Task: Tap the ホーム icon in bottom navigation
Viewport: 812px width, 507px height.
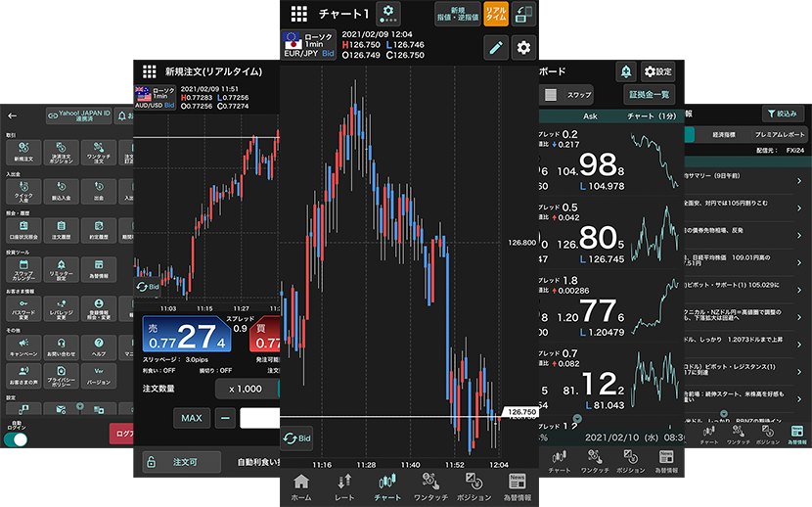Action: [301, 485]
